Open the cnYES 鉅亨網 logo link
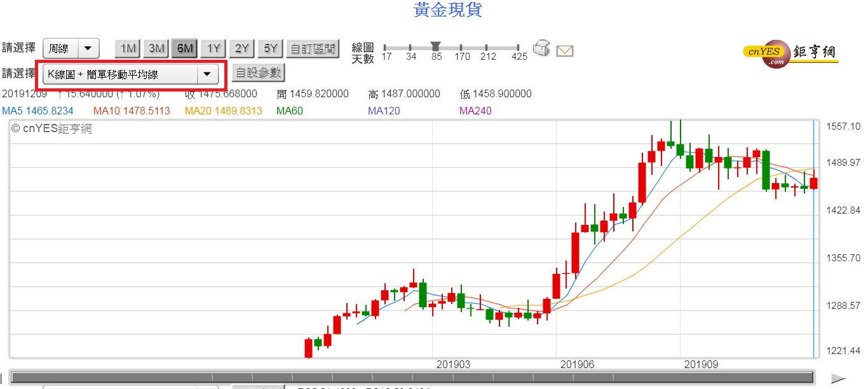The height and width of the screenshot is (389, 868). 791,54
